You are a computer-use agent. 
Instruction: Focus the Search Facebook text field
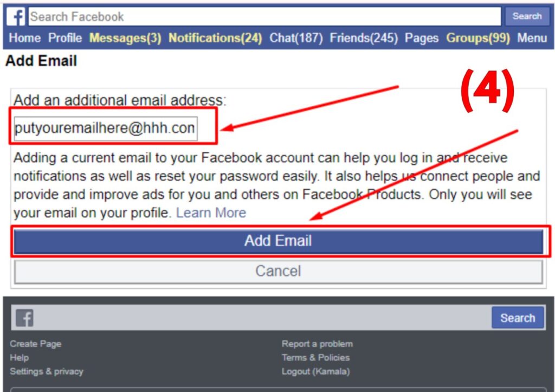click(x=264, y=17)
